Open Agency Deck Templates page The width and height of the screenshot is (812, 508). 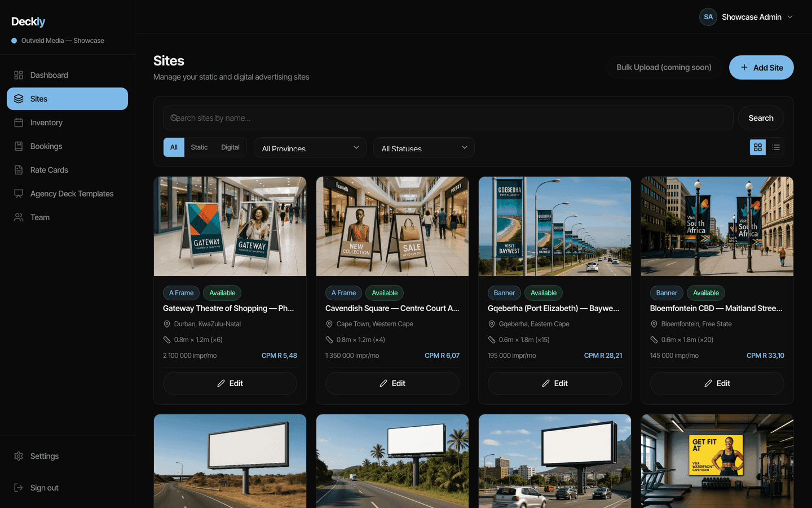coord(67,194)
